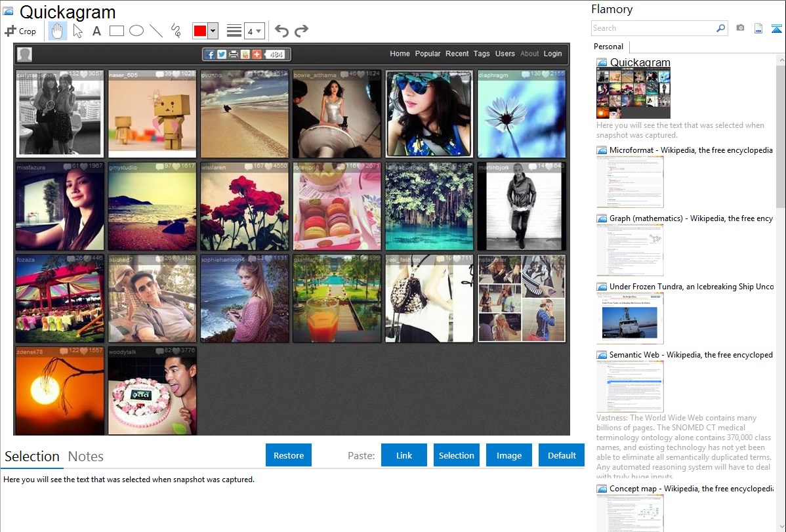Open the Tags page link
Viewport: 786px width, 532px height.
coord(482,54)
